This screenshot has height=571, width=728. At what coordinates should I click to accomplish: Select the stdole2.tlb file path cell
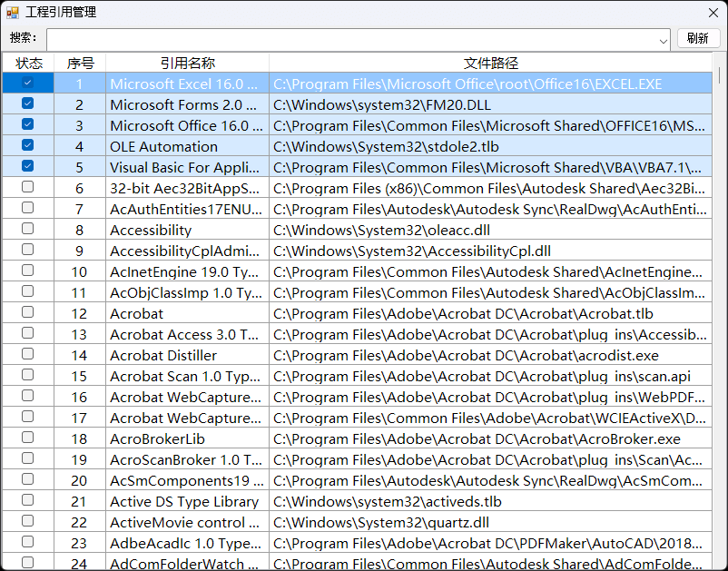point(491,146)
